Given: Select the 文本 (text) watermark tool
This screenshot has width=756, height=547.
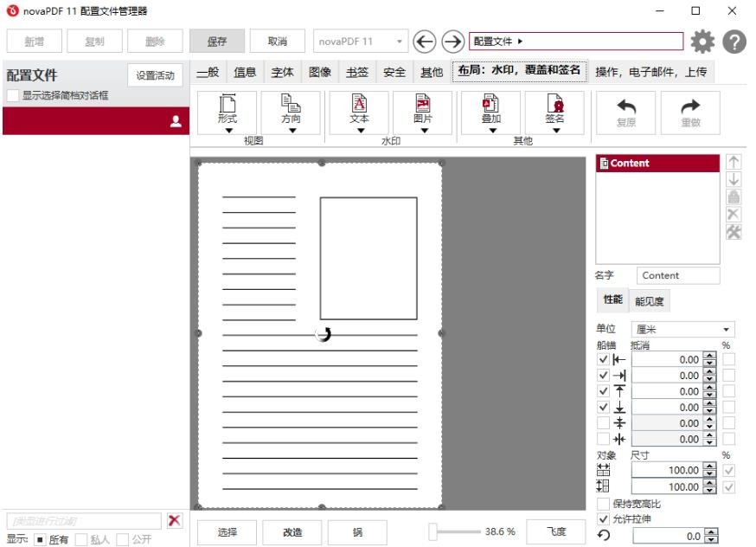Looking at the screenshot, I should 358,111.
